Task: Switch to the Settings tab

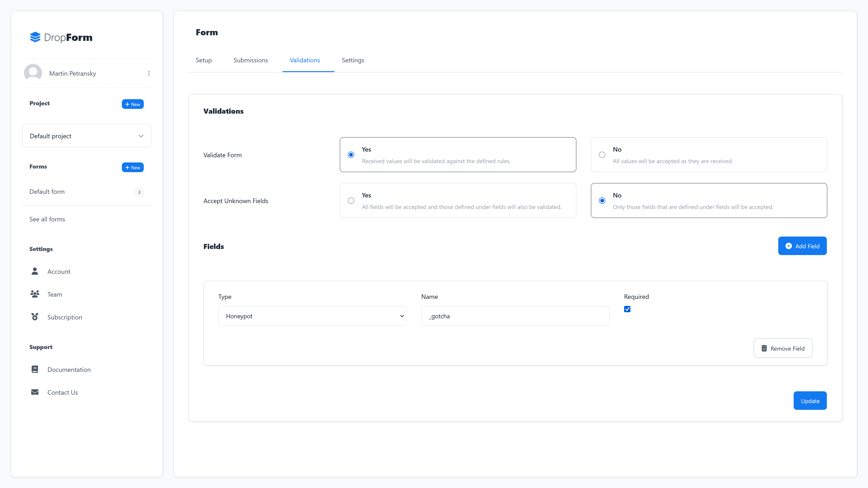Action: click(x=353, y=60)
